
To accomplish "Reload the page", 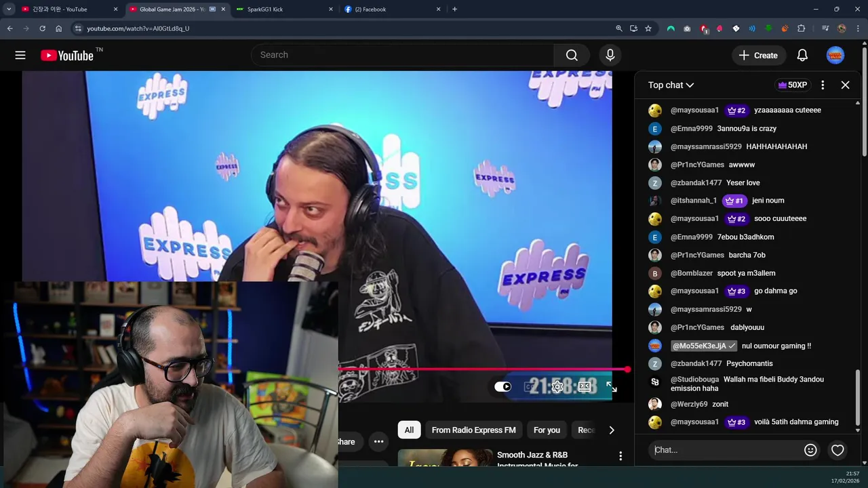I will [x=42, y=28].
